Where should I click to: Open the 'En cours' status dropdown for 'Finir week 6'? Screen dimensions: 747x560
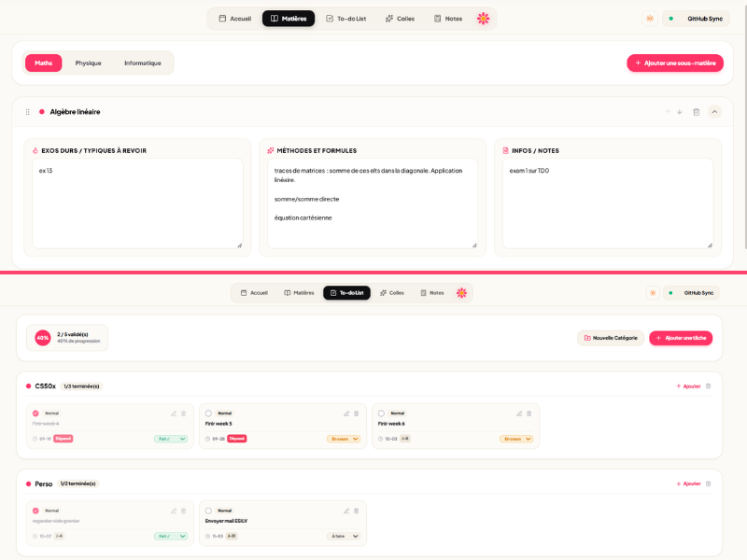pos(516,439)
